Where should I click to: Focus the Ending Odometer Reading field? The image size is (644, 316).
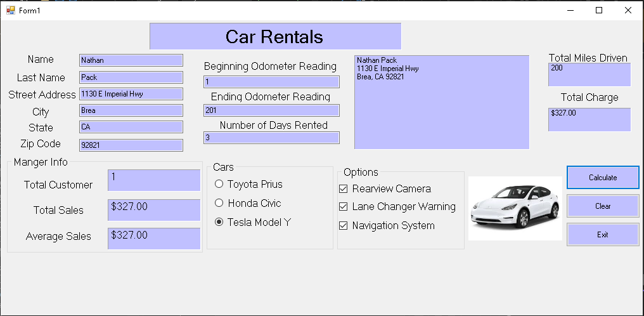click(271, 110)
